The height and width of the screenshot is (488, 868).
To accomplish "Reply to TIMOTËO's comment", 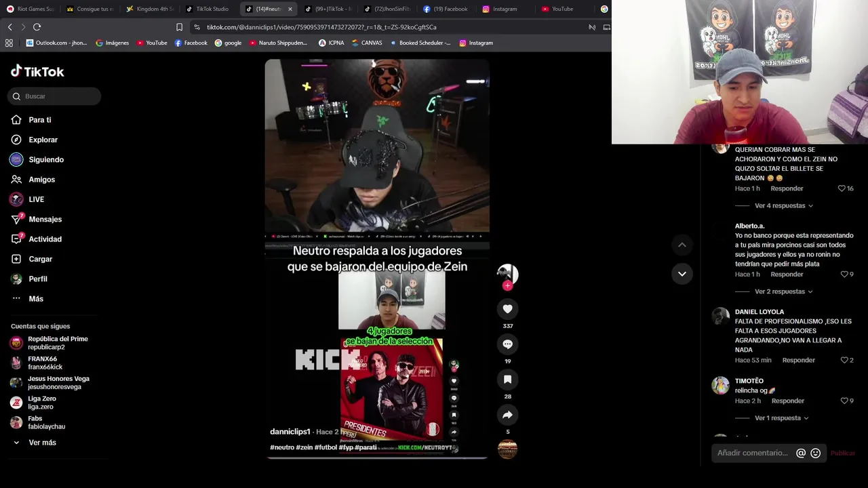I will pyautogui.click(x=787, y=401).
